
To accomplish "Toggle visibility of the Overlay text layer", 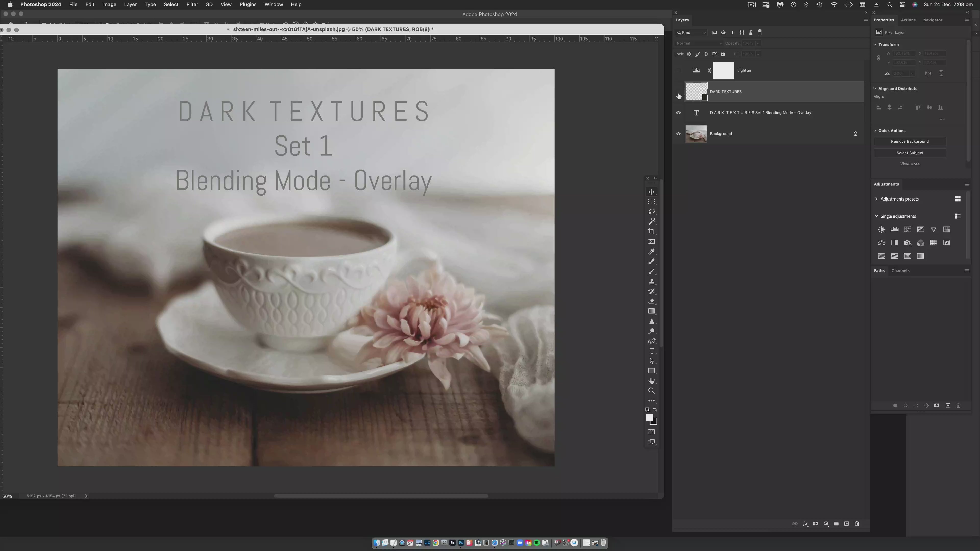I will coord(679,112).
